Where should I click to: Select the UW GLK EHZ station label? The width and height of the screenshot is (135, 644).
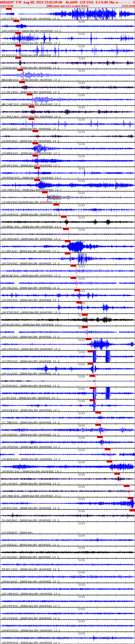tap(30, 374)
